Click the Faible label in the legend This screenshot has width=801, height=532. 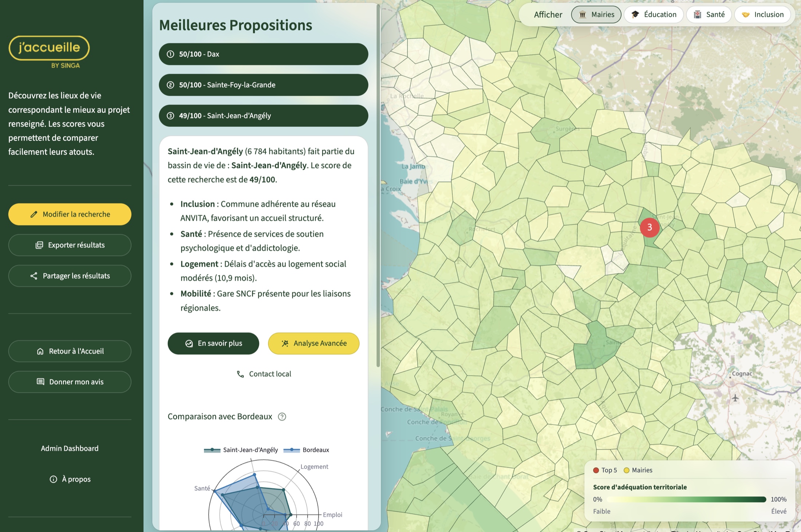[x=601, y=512]
